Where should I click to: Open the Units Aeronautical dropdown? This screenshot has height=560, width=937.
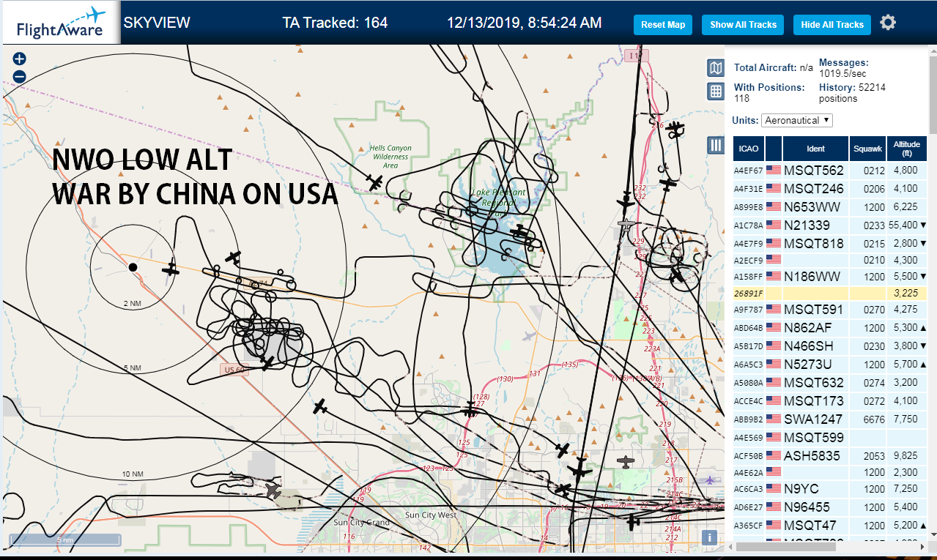point(797,120)
